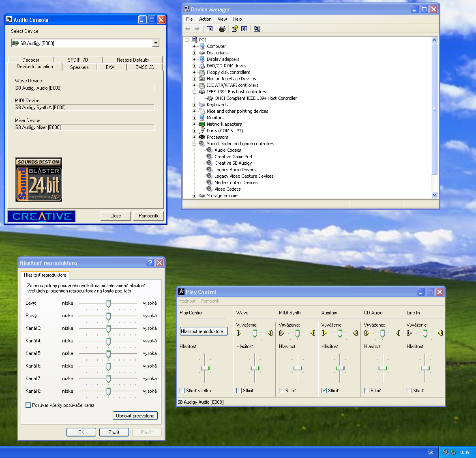Select the Creative SB Audigy device icon
This screenshot has height=458, width=476.
click(210, 163)
